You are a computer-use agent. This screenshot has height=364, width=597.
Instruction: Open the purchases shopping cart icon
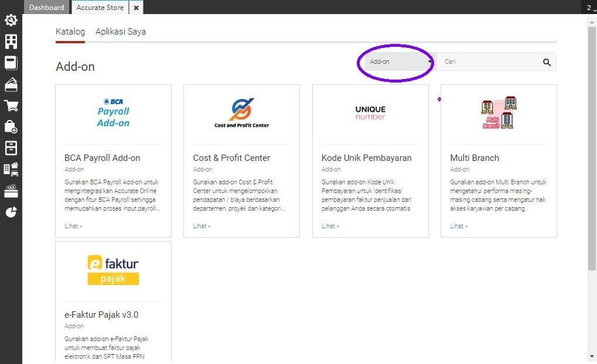point(11,105)
